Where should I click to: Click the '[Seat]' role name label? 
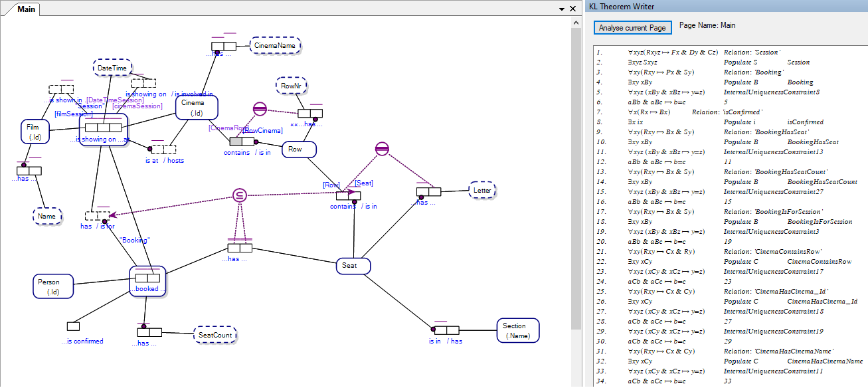point(364,183)
